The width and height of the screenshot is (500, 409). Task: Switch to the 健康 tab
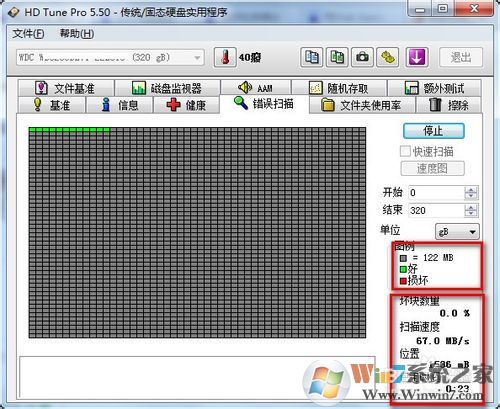click(186, 105)
